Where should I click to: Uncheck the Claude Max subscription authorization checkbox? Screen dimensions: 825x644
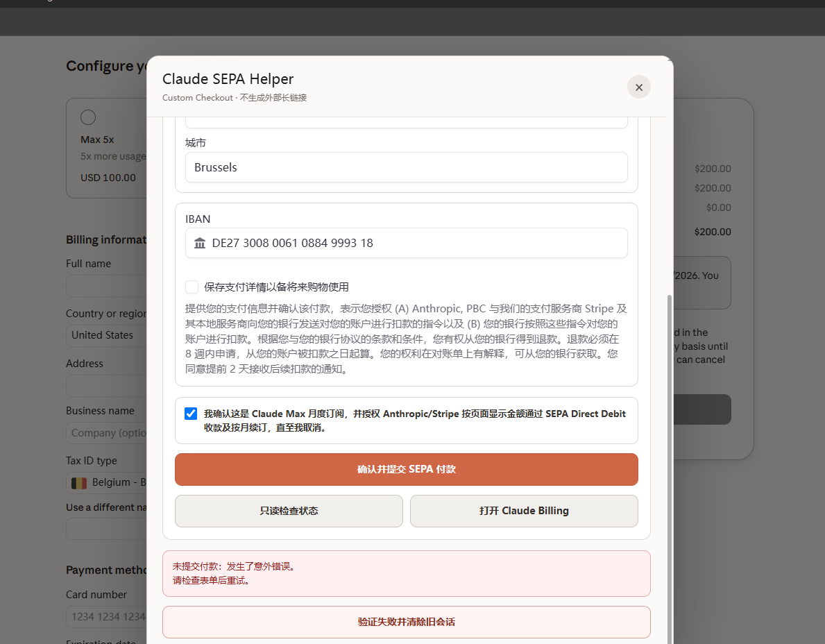point(191,414)
